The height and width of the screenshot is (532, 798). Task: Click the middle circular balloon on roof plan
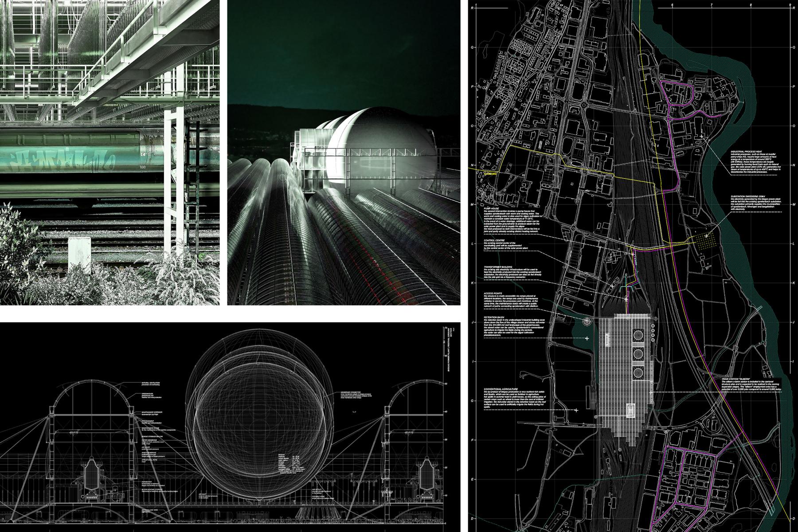point(638,353)
